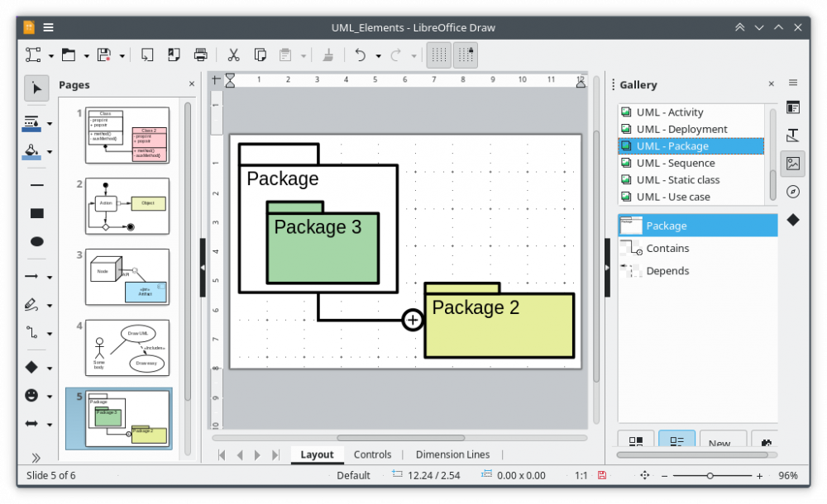The height and width of the screenshot is (504, 827).
Task: Open the Line Color dropdown arrow
Action: pyautogui.click(x=50, y=124)
